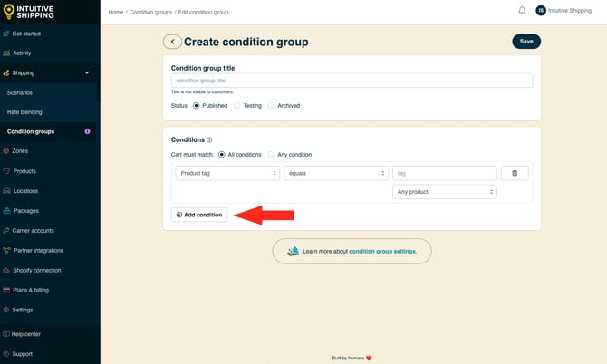Go back with the arrow button
This screenshot has width=607, height=364.
(172, 42)
